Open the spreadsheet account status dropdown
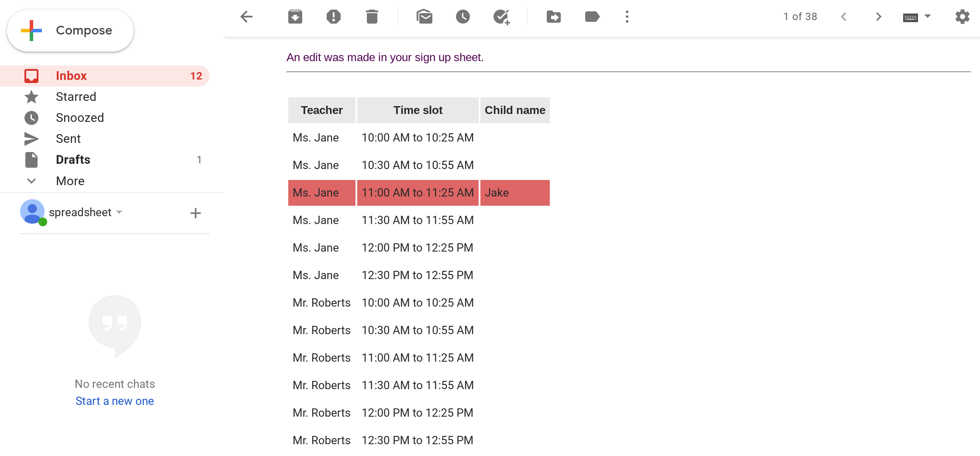Viewport: 980px width, 456px height. [119, 212]
